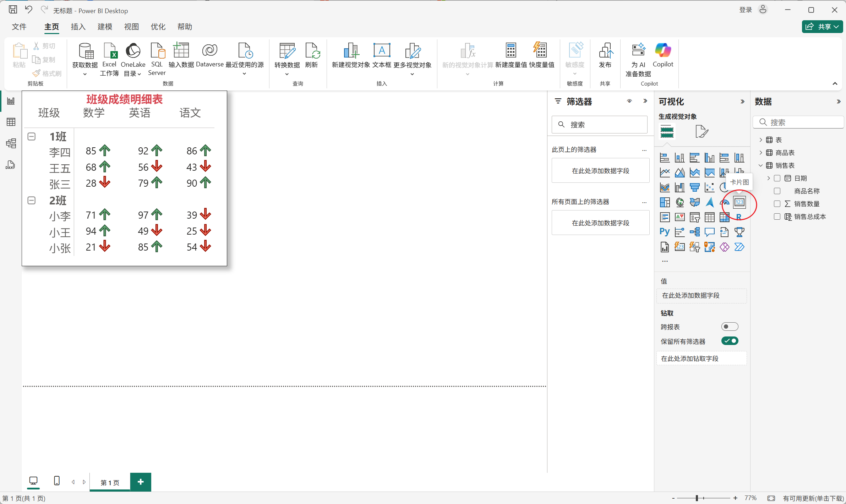The height and width of the screenshot is (504, 846).
Task: Switch to the 视图 ribbon tab
Action: point(131,27)
